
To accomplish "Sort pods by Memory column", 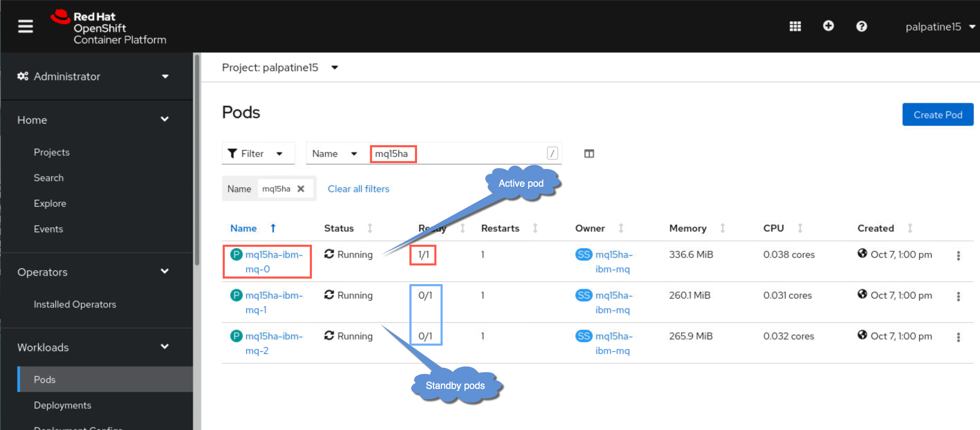I will point(722,228).
